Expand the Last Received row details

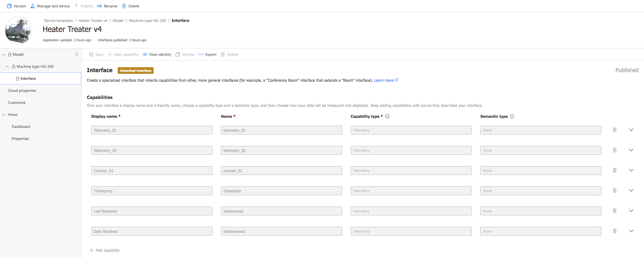coord(631,211)
